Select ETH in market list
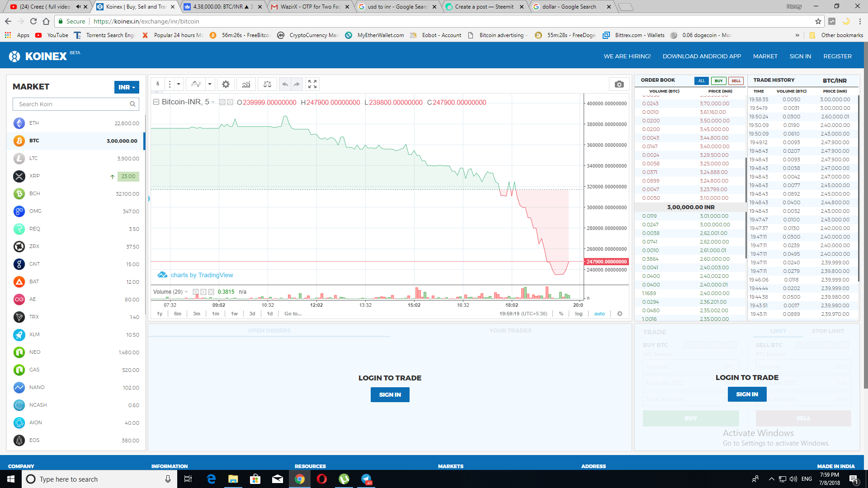 (76, 123)
